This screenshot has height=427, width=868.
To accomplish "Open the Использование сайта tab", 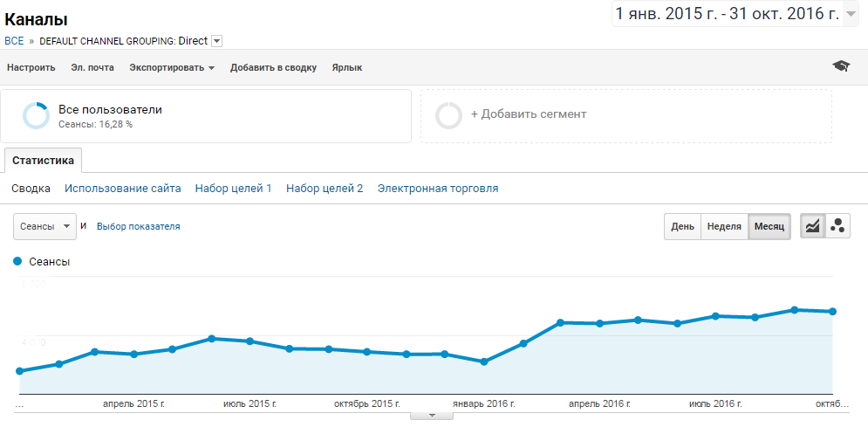I will tap(123, 188).
